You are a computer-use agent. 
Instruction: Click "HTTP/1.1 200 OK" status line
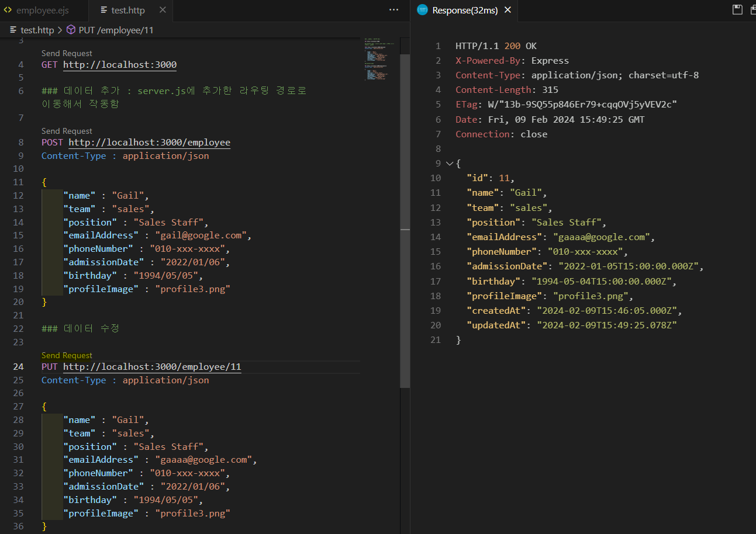coord(496,46)
